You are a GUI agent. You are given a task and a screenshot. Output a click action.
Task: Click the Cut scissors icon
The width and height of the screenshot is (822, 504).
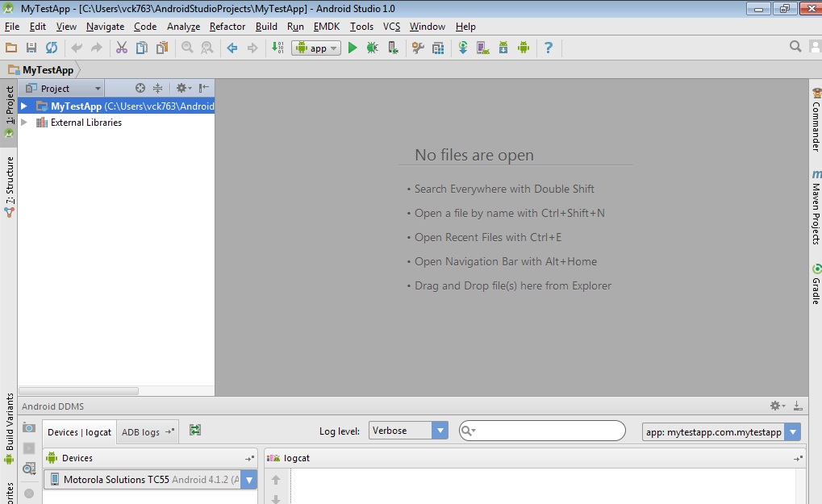(x=122, y=48)
